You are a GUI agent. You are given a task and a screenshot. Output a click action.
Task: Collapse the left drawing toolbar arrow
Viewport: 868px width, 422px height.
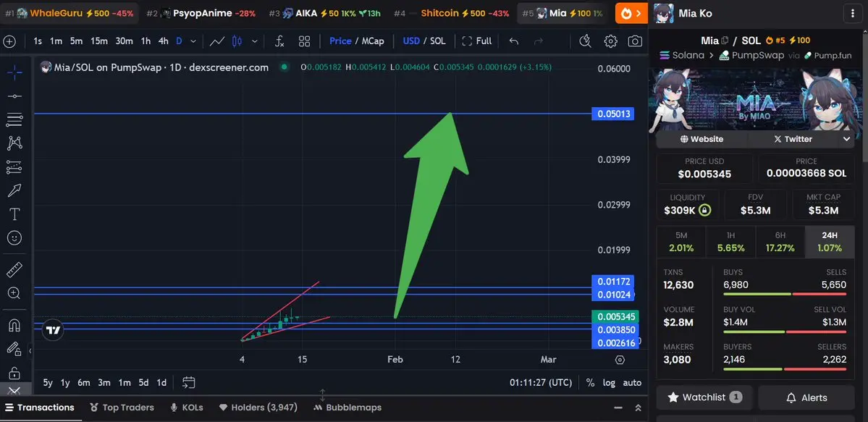point(30,350)
